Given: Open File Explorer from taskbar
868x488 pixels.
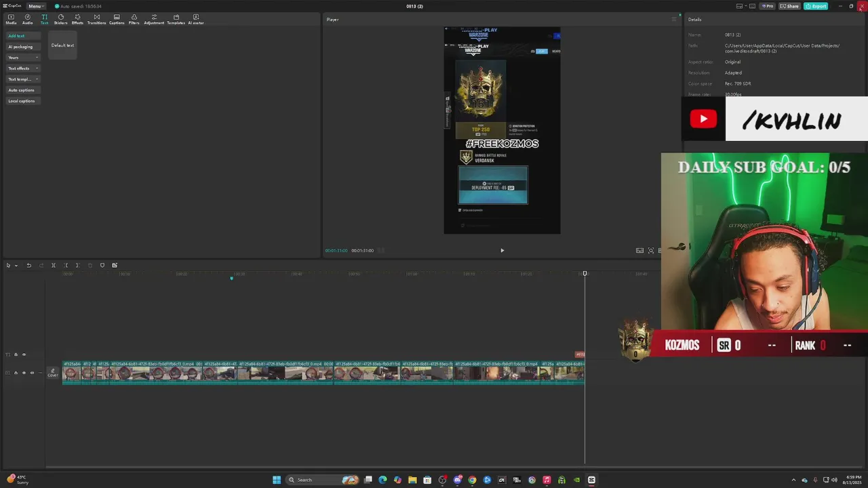Looking at the screenshot, I should point(412,480).
